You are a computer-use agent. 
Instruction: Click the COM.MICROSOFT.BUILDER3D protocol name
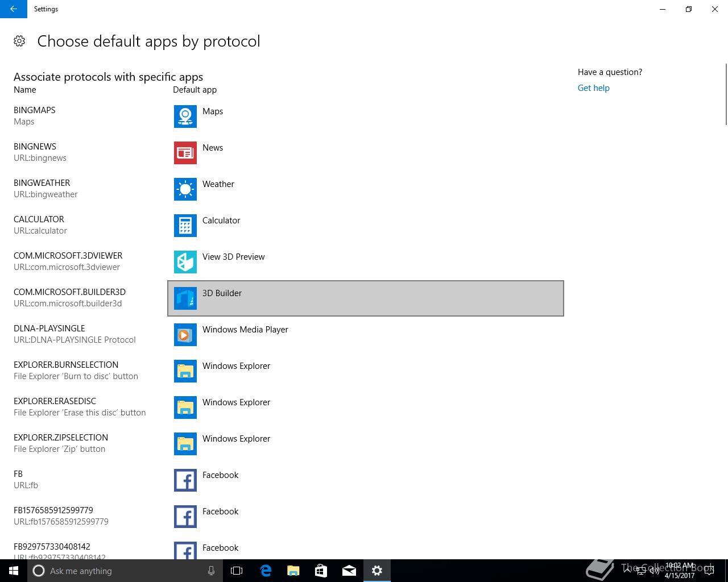[x=70, y=292]
